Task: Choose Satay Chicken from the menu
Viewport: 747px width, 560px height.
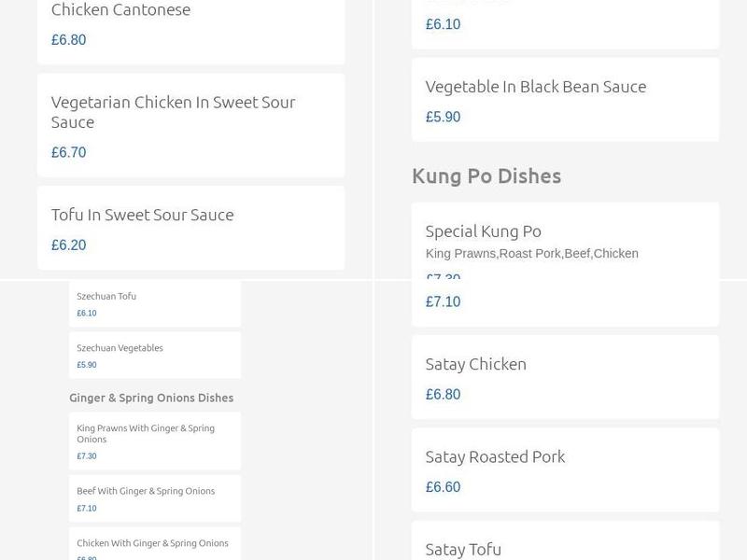Action: (x=474, y=364)
